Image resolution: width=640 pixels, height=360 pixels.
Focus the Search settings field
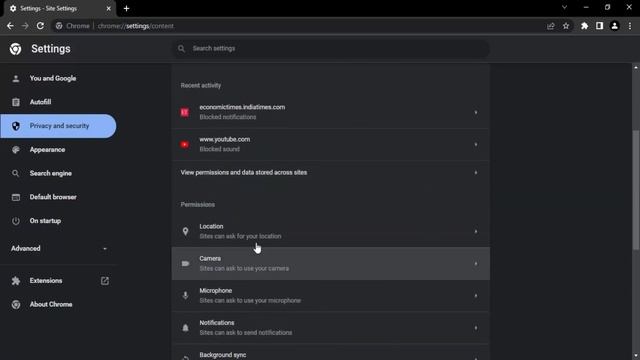click(331, 49)
